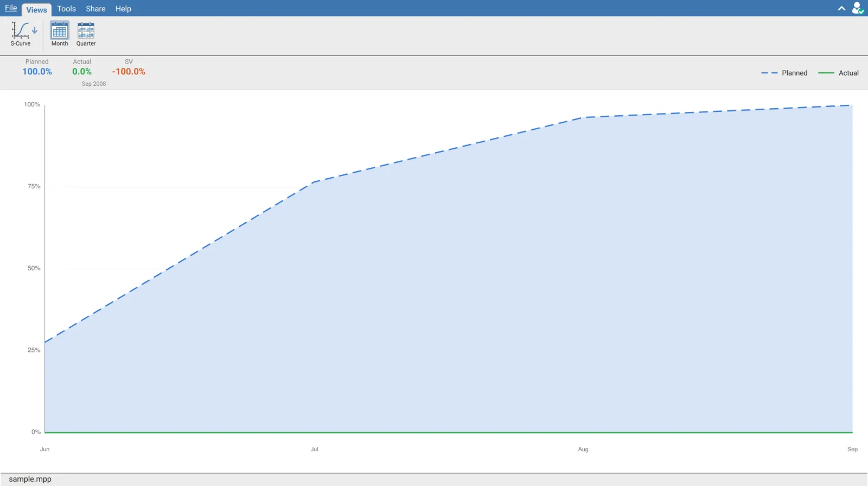Open the File menu
The height and width of the screenshot is (486, 868).
[11, 8]
